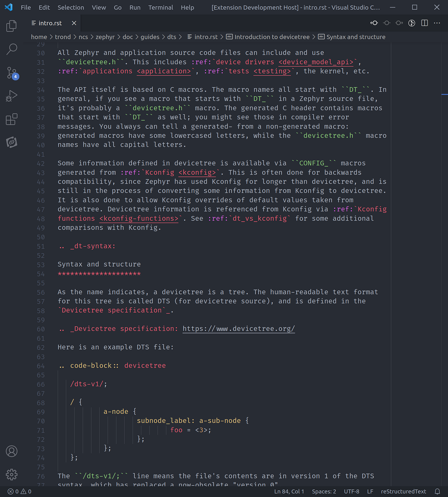Open the Manage settings gear
Screen dimensions: 448x497
click(12, 475)
